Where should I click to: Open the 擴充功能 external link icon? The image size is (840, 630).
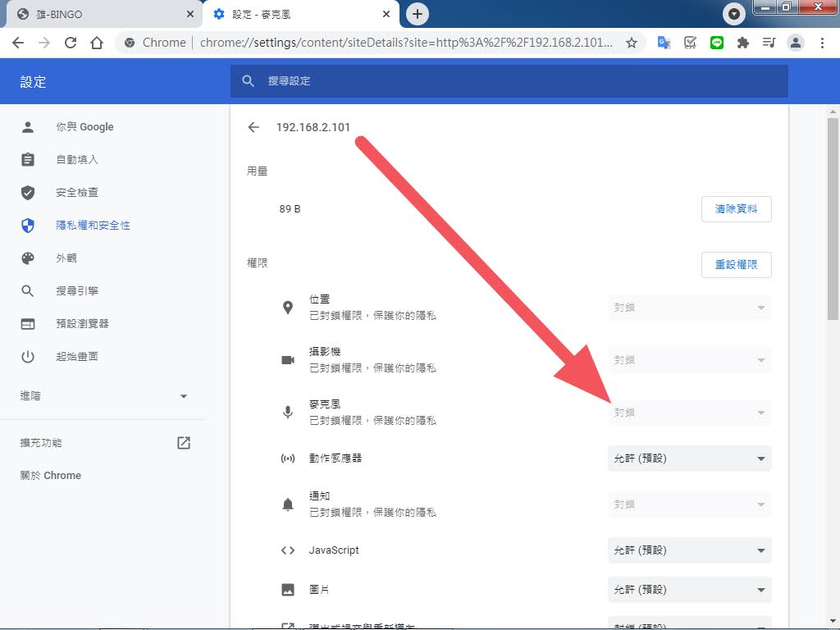(x=184, y=442)
